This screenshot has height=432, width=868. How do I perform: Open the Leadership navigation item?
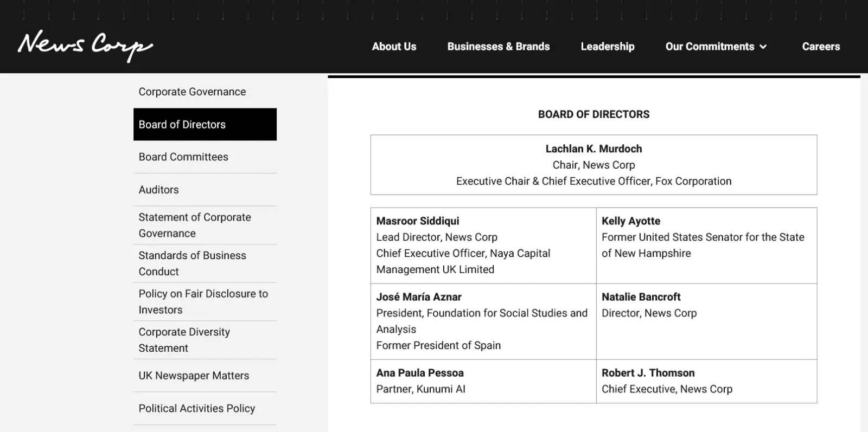click(607, 47)
